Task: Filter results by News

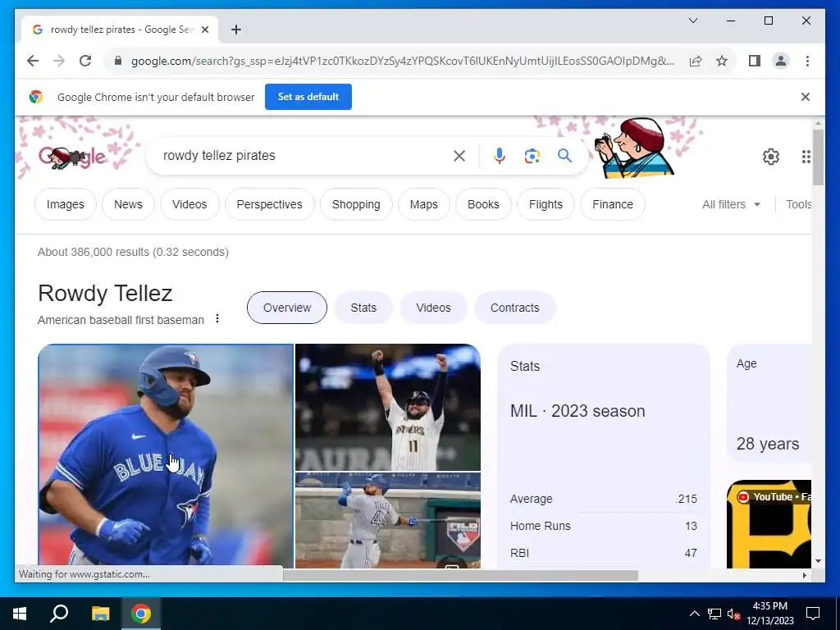Action: point(128,204)
